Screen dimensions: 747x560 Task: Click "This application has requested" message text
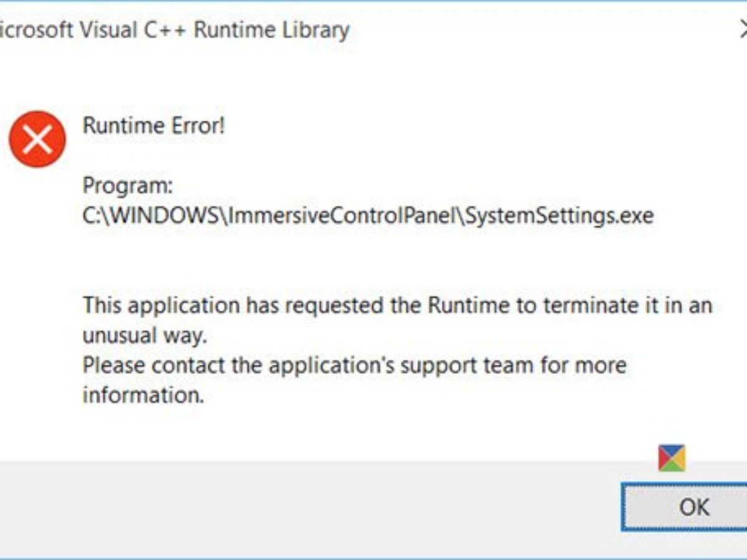click(x=249, y=306)
